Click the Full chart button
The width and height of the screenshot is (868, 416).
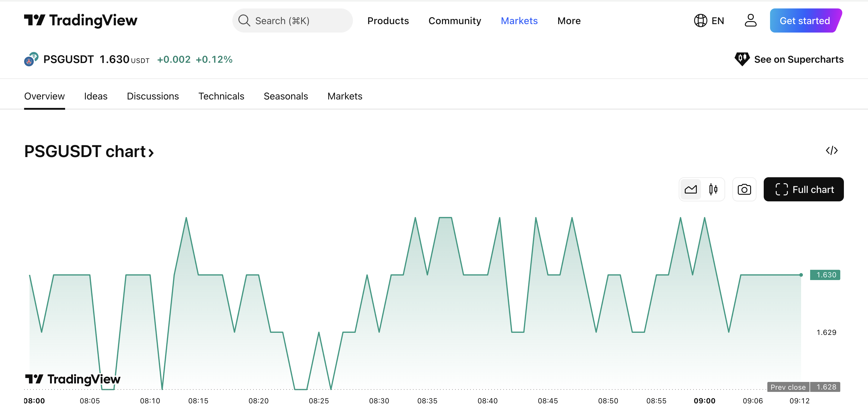click(803, 189)
